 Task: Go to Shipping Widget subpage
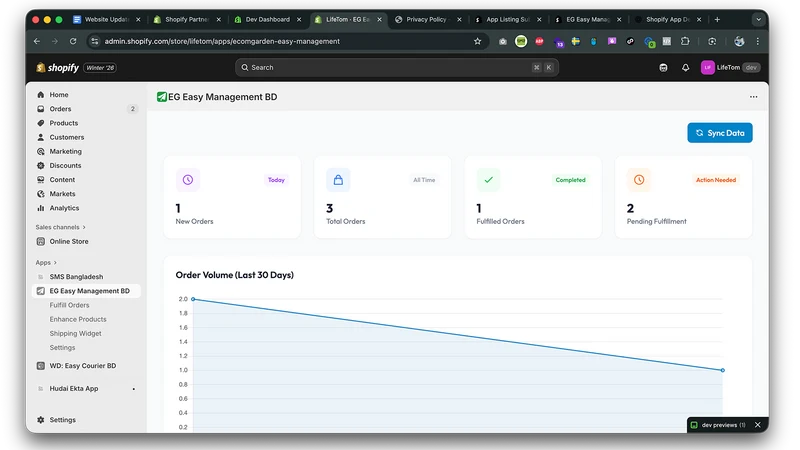(x=75, y=334)
